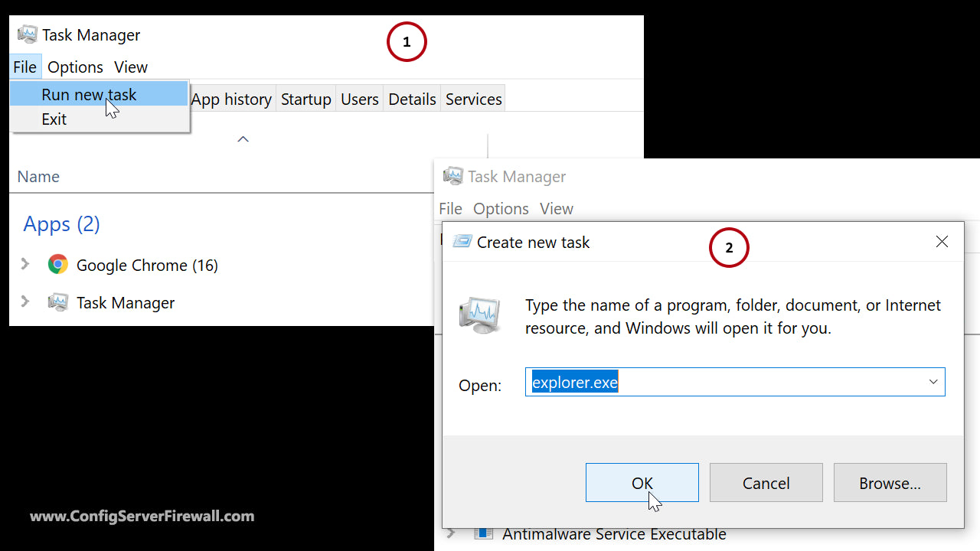The height and width of the screenshot is (551, 980).
Task: Open the Services tab
Action: 473,98
